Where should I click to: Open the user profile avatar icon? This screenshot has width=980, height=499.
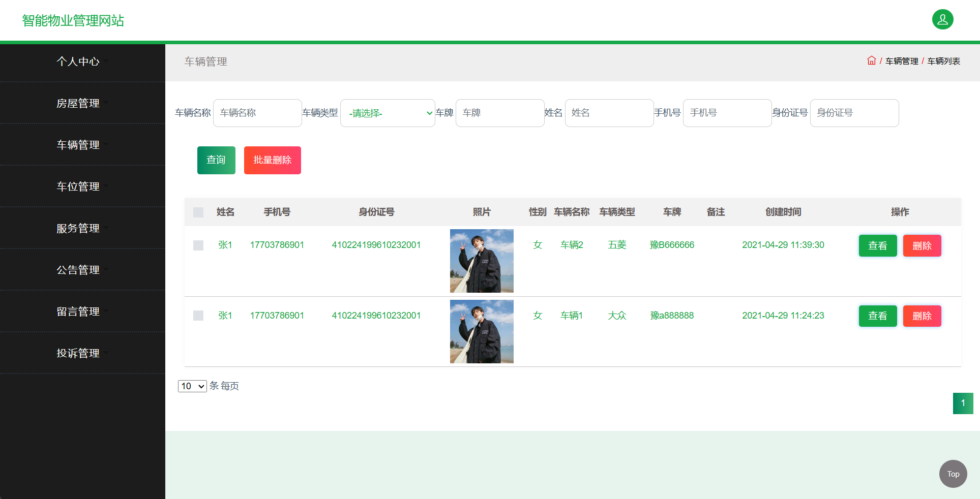(942, 19)
